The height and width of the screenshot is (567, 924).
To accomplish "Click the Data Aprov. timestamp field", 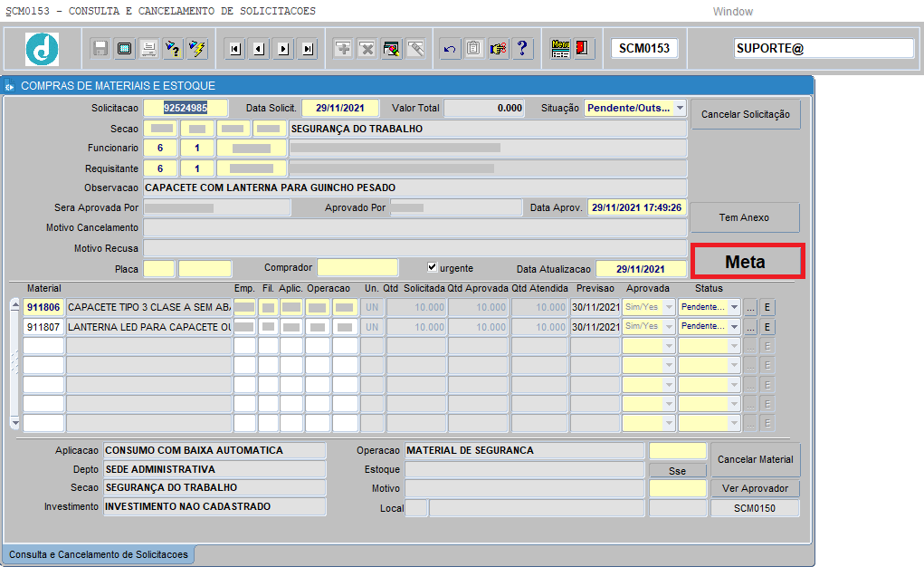I will [637, 207].
